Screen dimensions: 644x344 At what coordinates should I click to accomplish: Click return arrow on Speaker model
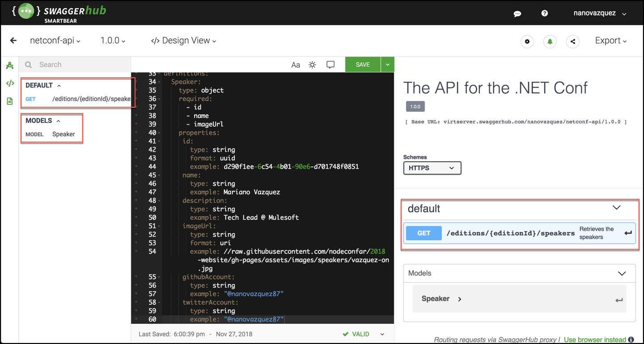click(619, 300)
